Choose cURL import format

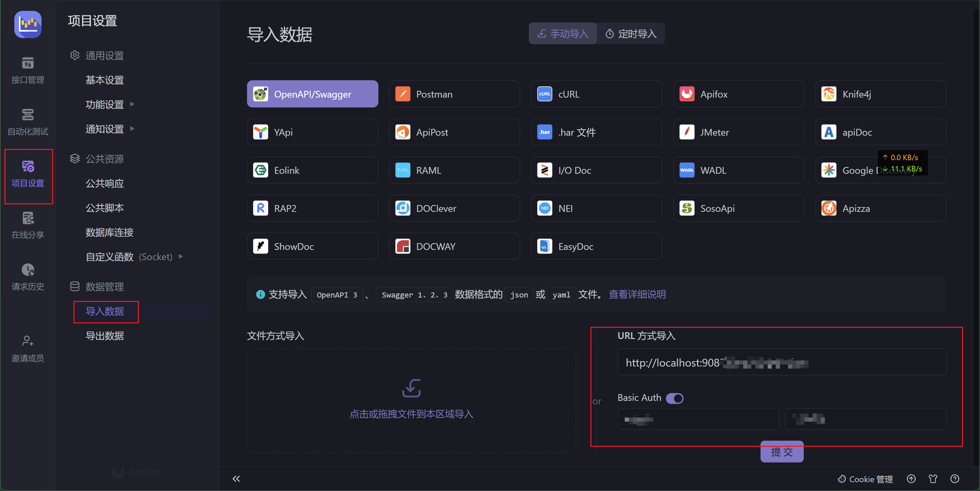click(x=597, y=94)
